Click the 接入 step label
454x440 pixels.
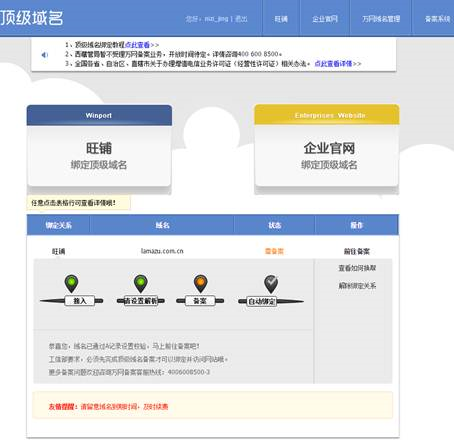80,301
